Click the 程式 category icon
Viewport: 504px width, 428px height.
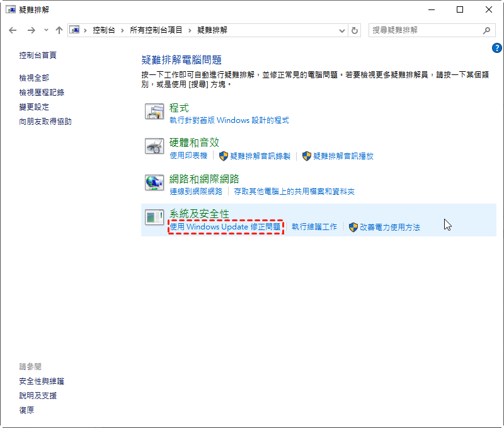154,112
